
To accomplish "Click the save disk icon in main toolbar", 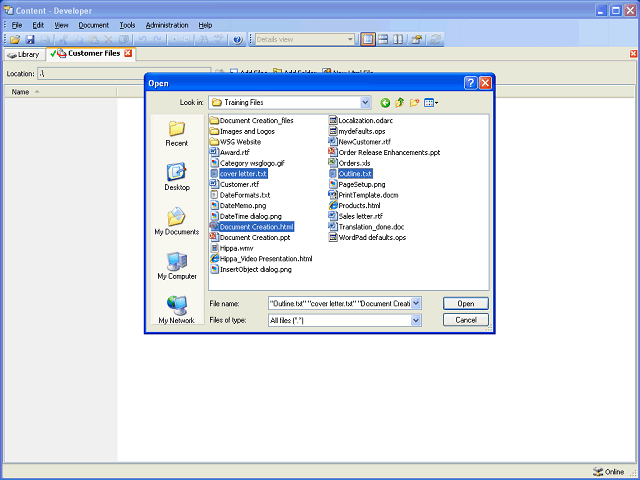I will coord(30,40).
